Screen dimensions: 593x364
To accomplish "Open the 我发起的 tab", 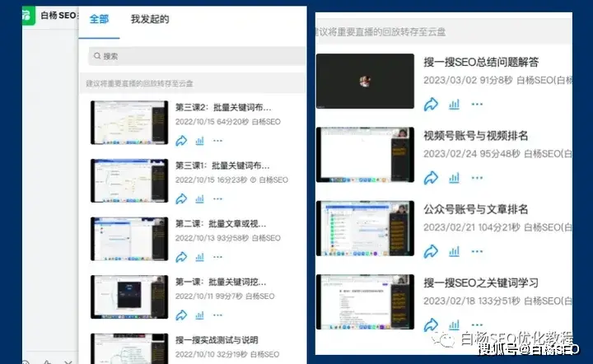I will [150, 19].
